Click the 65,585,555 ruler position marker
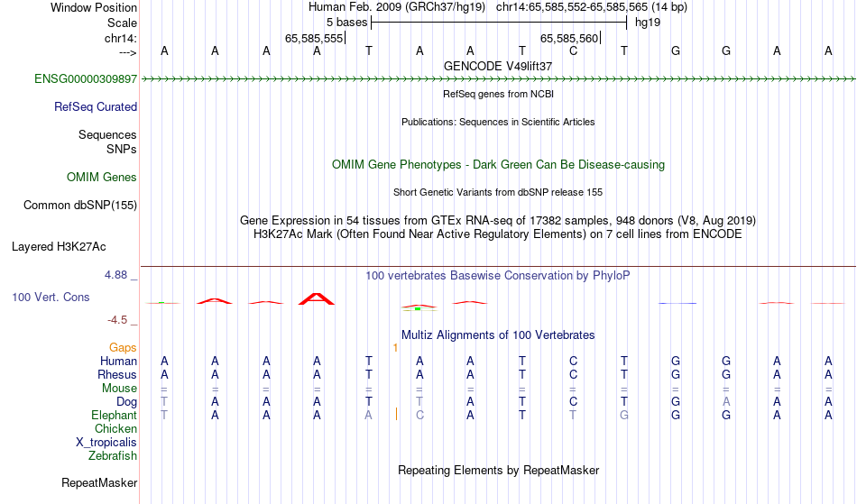857x504 pixels. [314, 38]
